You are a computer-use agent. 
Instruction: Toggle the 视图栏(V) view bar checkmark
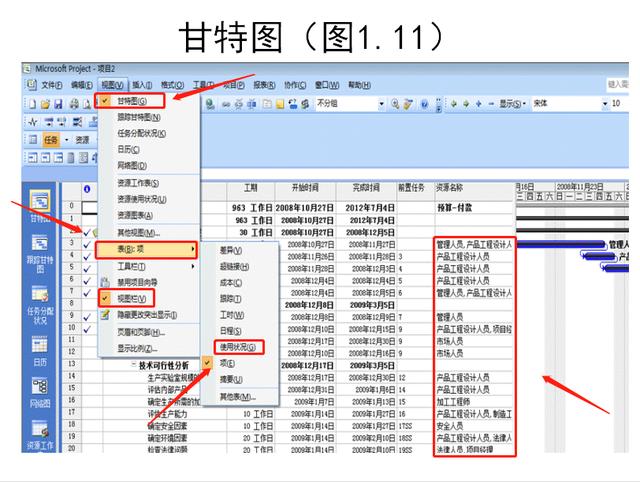[x=127, y=298]
